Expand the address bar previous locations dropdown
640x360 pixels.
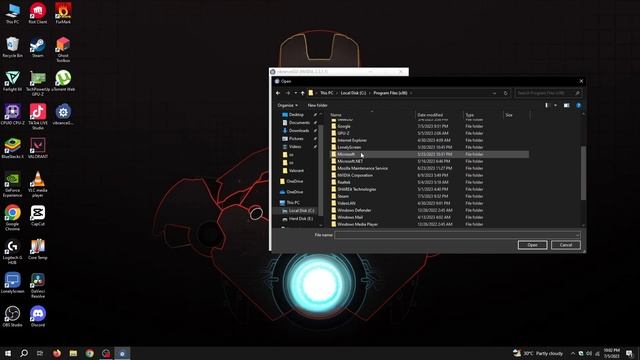(494, 93)
